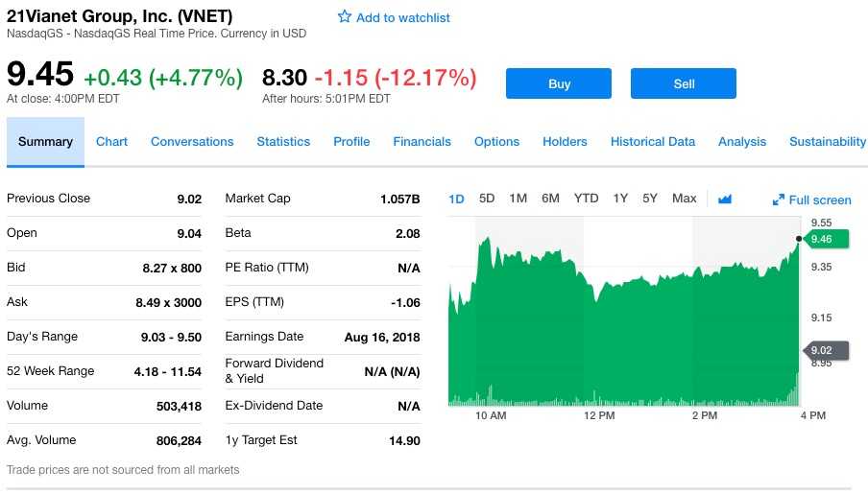868x494 pixels.
Task: Open the Sustainability tab
Action: 828,142
